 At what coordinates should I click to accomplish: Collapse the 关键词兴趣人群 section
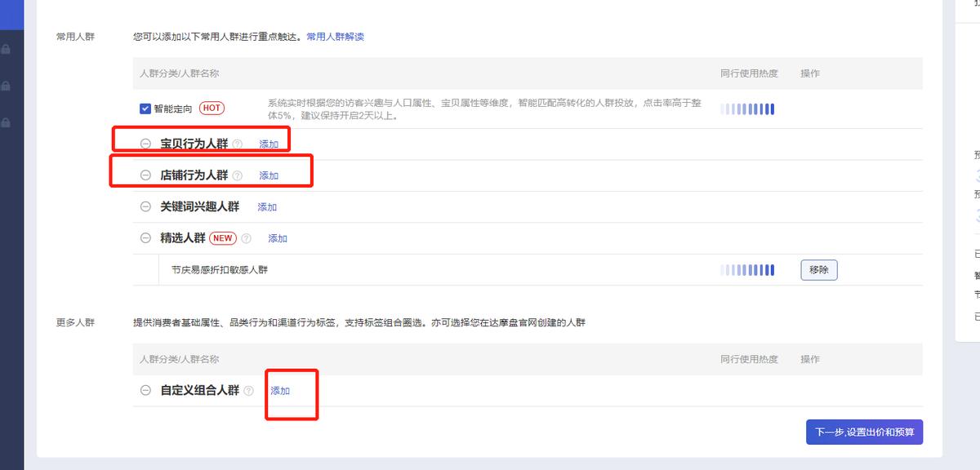(144, 206)
